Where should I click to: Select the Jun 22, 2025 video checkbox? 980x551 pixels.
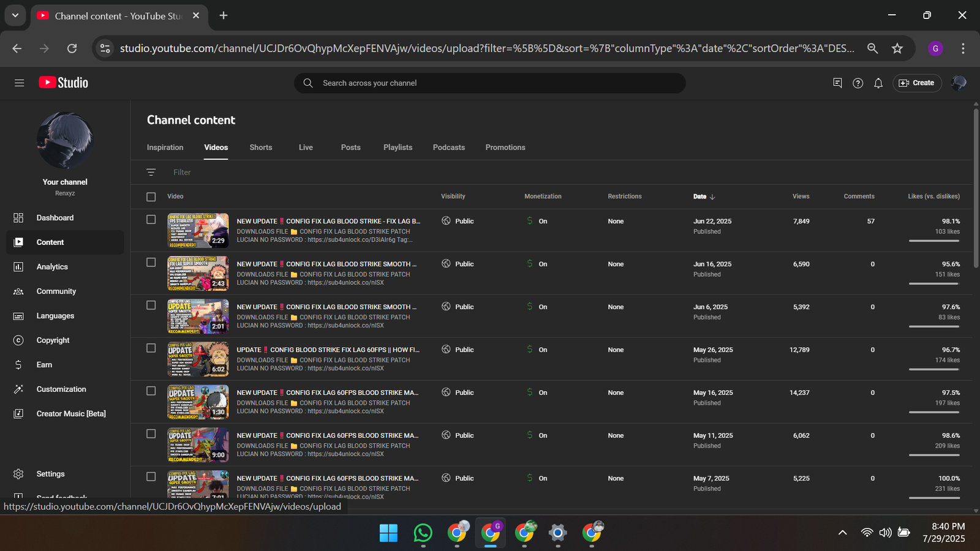(151, 219)
